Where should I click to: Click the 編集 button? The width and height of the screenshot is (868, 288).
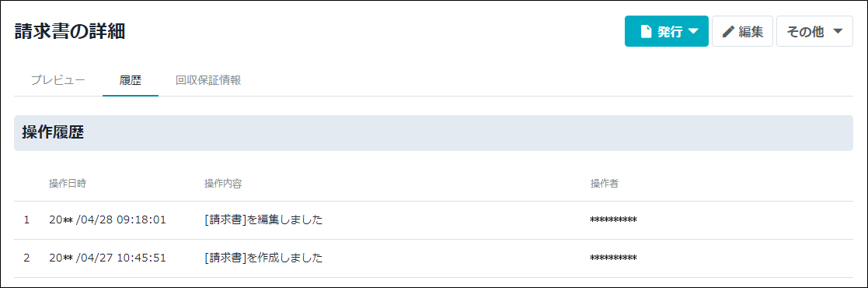742,31
